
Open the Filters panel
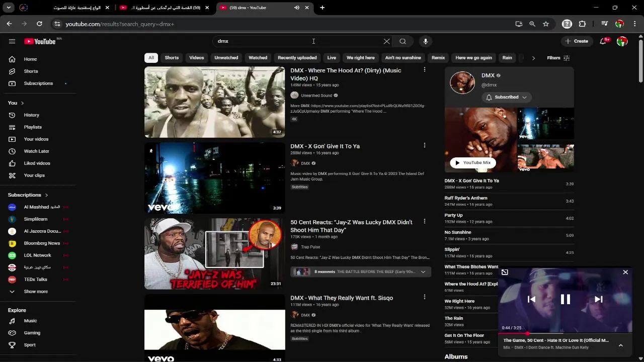click(558, 58)
